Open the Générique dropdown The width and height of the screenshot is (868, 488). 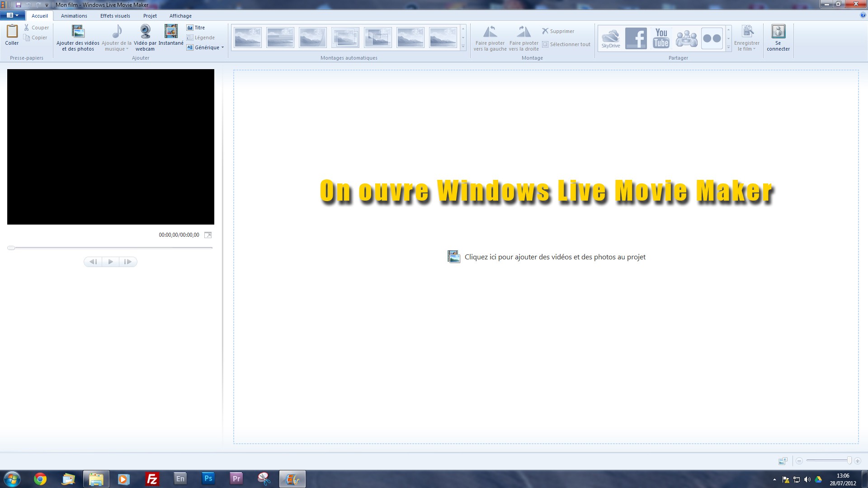pyautogui.click(x=205, y=47)
